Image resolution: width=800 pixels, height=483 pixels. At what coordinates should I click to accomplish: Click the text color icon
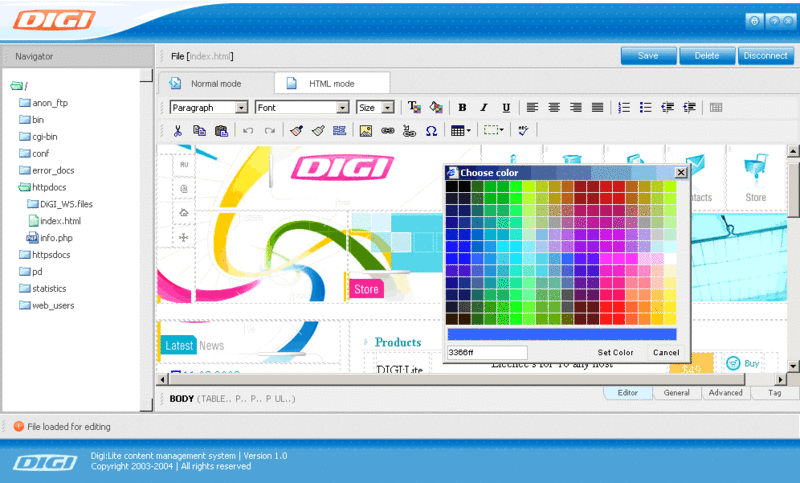click(414, 107)
